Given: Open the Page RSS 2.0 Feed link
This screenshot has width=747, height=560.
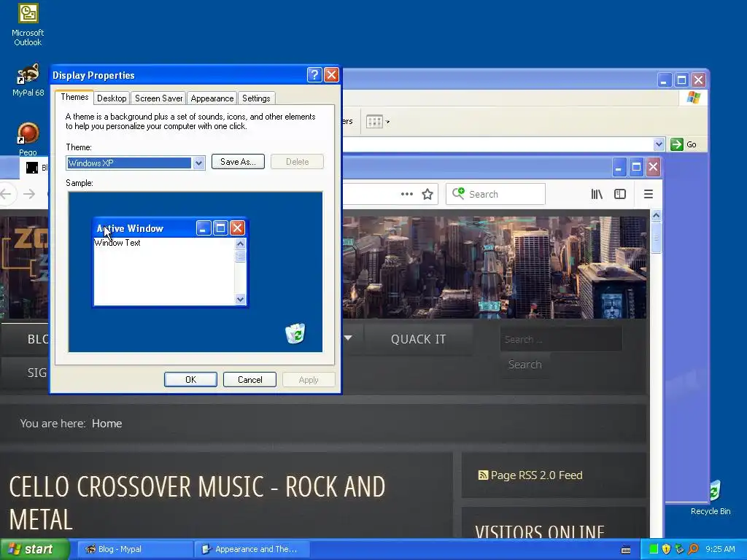Looking at the screenshot, I should (x=536, y=475).
